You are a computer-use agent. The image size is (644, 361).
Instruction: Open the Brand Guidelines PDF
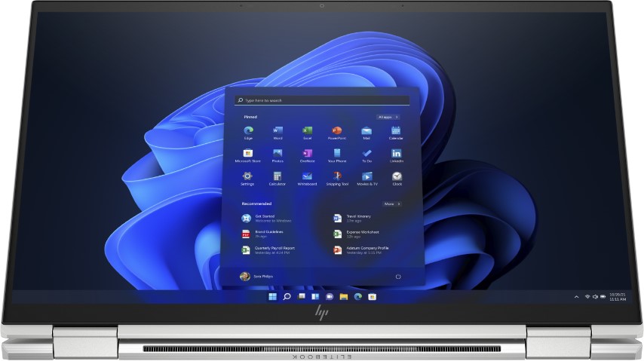pyautogui.click(x=263, y=234)
